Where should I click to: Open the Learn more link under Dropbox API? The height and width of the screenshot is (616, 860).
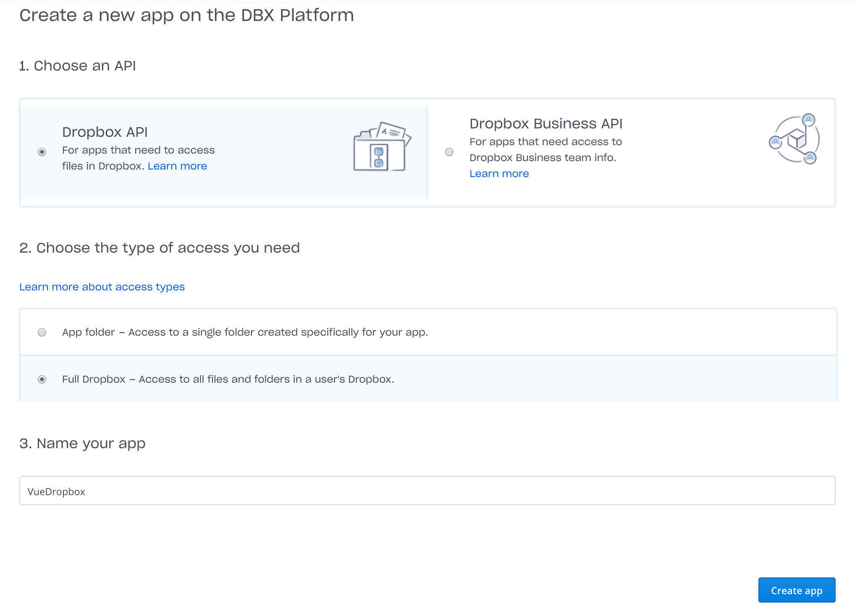(177, 166)
